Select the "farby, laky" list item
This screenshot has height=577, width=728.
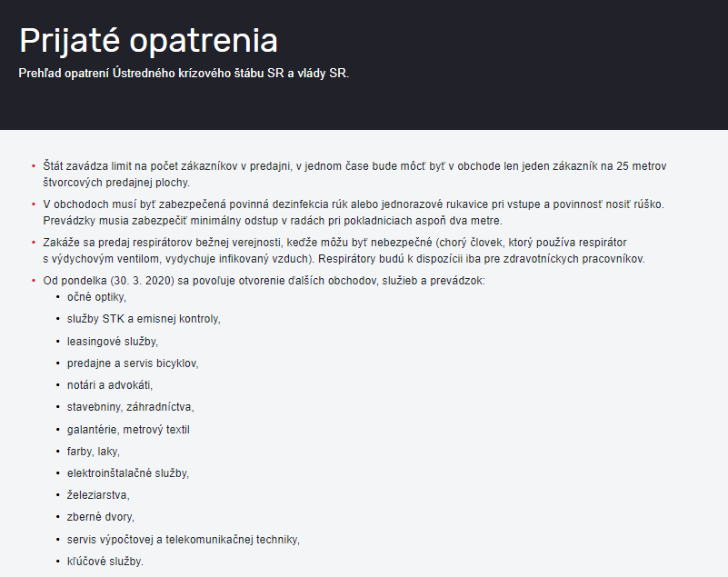click(94, 452)
